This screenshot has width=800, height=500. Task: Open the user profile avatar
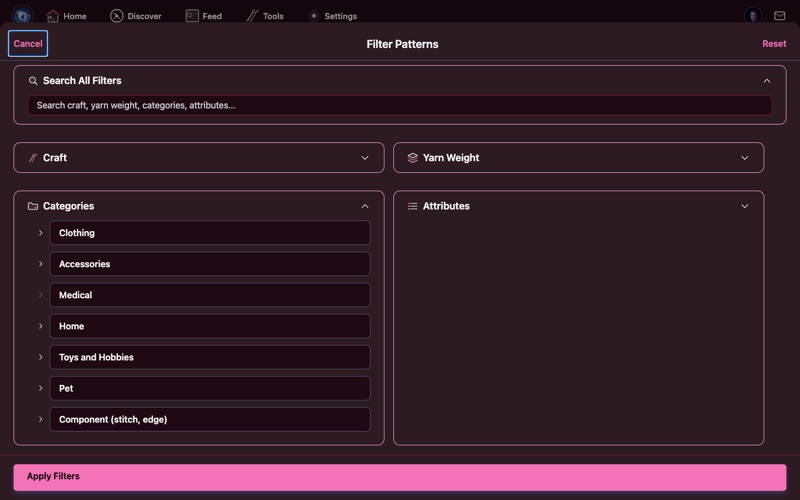click(753, 16)
